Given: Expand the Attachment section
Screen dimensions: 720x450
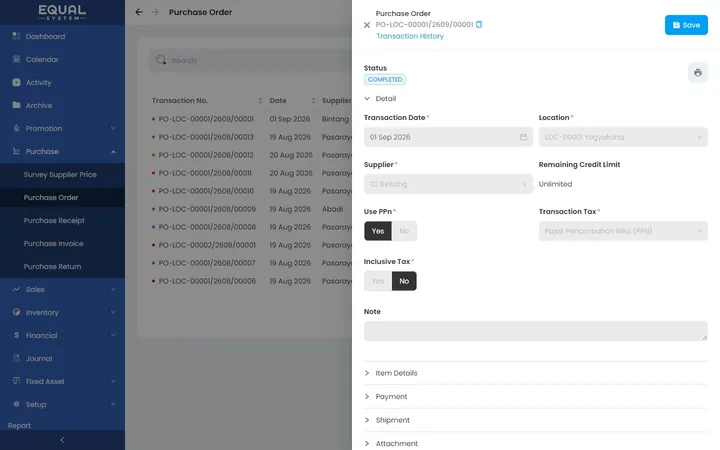Looking at the screenshot, I should tap(367, 443).
